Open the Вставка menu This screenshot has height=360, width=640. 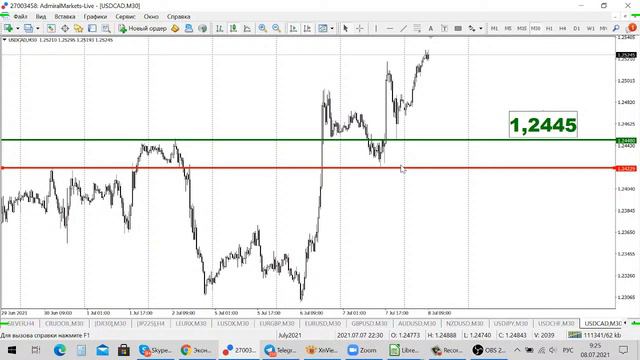pos(65,17)
